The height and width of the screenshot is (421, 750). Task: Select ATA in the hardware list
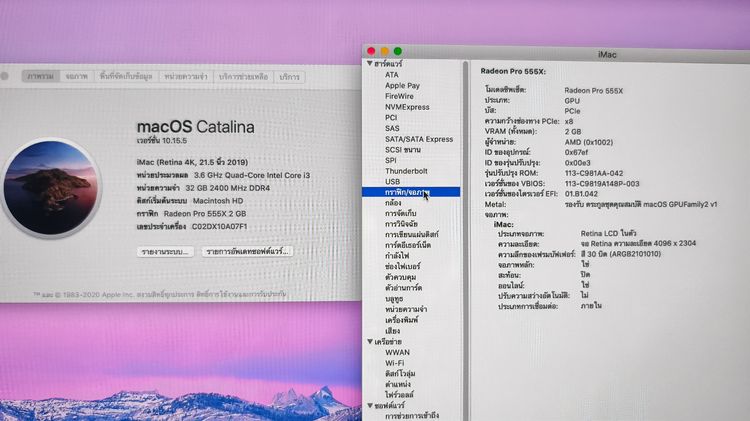[x=392, y=75]
